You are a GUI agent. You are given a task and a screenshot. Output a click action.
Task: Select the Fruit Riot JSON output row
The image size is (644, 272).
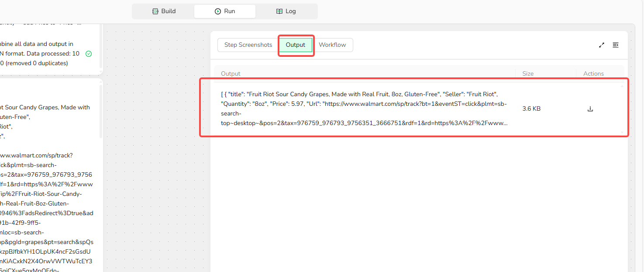pyautogui.click(x=364, y=108)
